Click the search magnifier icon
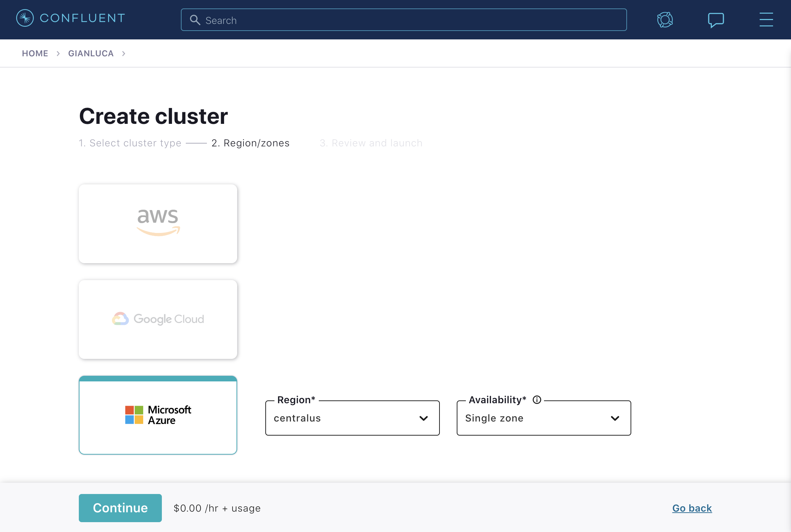 pyautogui.click(x=195, y=20)
